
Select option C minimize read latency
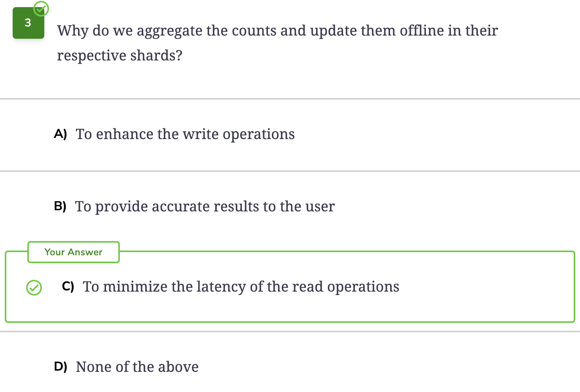coord(290,287)
